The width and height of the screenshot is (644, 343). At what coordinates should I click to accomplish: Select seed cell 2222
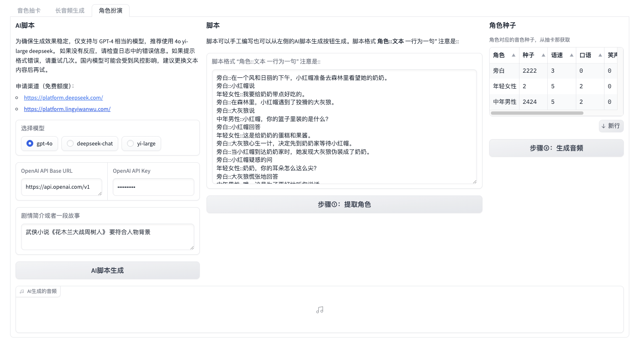(x=533, y=71)
